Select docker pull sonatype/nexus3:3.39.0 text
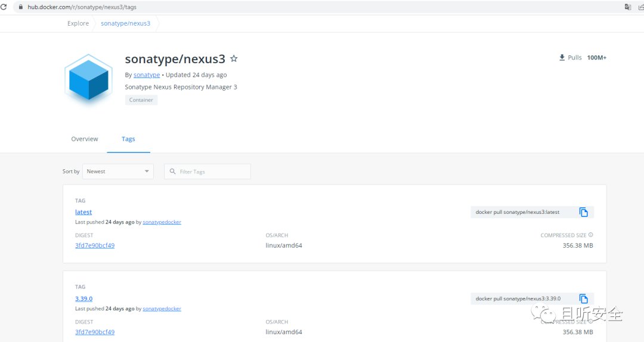The image size is (644, 342). click(518, 299)
